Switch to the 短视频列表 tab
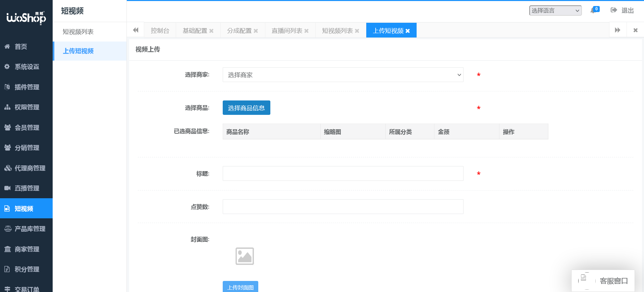The width and height of the screenshot is (644, 292). (x=337, y=31)
